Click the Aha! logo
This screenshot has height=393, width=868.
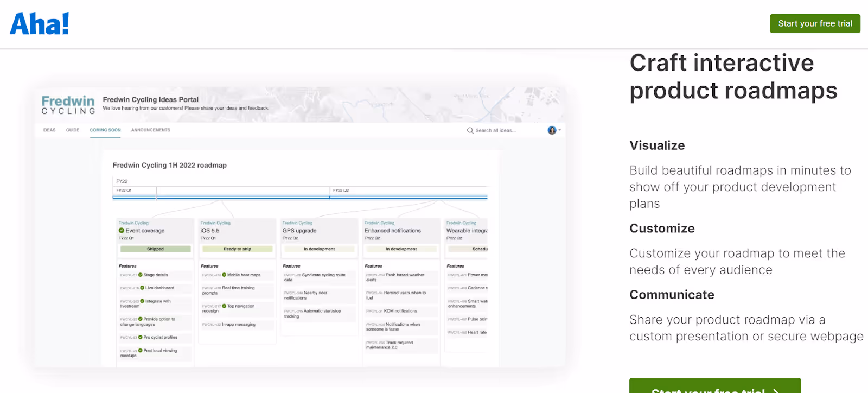[x=40, y=24]
